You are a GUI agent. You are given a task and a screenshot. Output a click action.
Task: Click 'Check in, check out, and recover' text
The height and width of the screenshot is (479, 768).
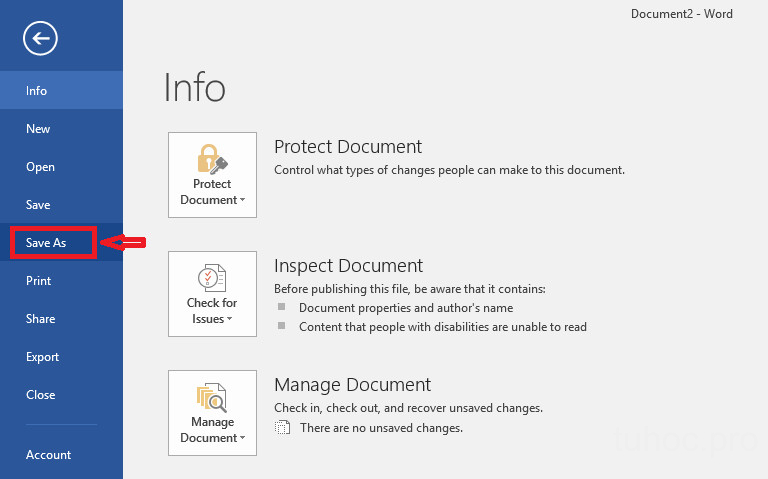point(408,408)
